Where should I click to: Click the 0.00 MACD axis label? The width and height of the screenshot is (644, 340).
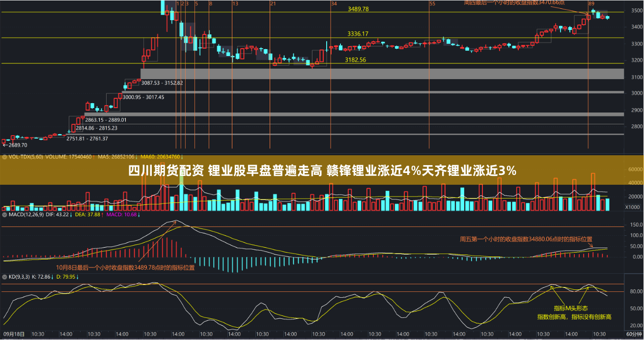click(x=638, y=256)
